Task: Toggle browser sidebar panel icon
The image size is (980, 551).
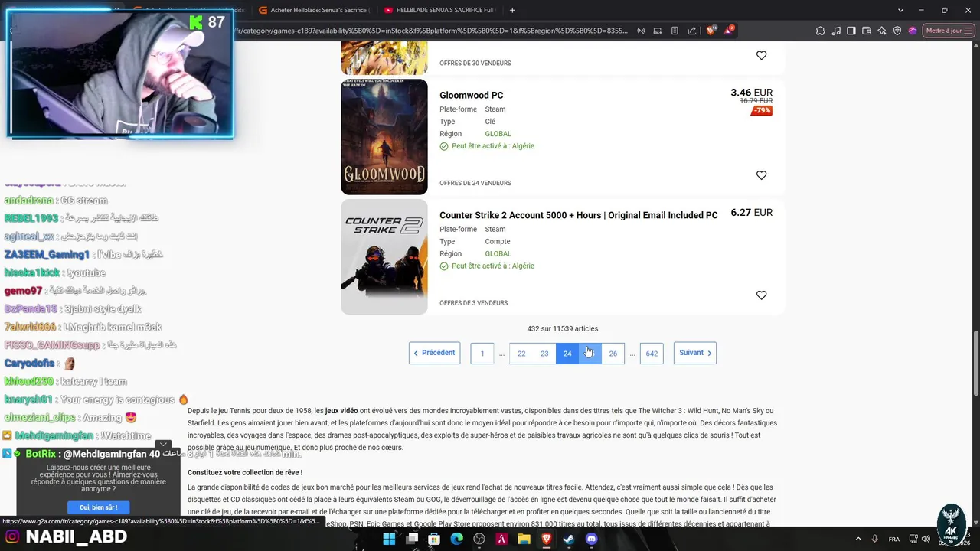Action: [x=851, y=31]
